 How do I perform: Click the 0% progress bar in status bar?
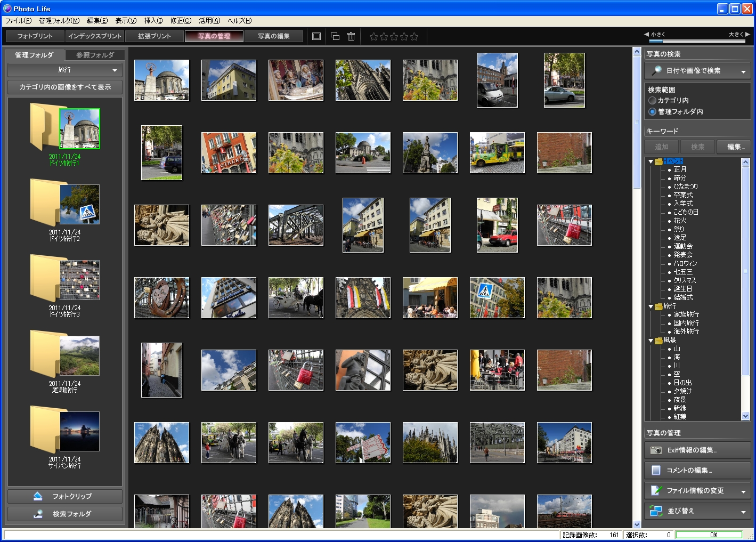click(709, 535)
